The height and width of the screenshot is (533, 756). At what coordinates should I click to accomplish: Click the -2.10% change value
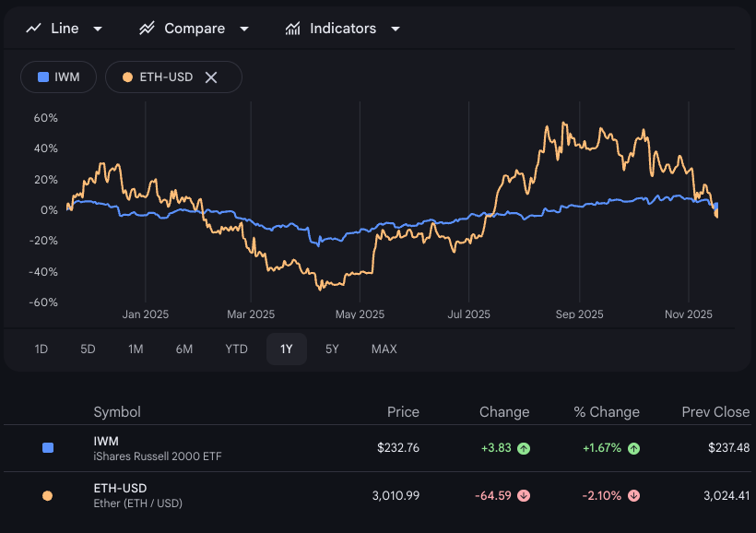(x=602, y=495)
